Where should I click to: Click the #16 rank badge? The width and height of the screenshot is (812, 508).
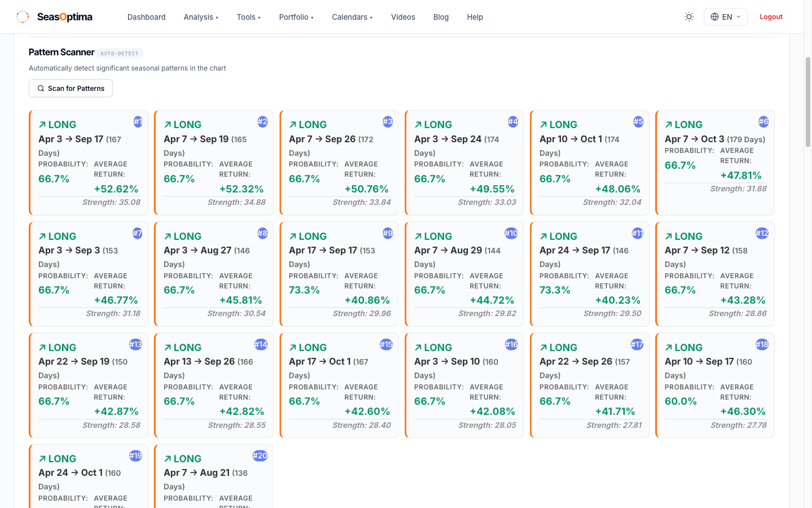pyautogui.click(x=511, y=344)
